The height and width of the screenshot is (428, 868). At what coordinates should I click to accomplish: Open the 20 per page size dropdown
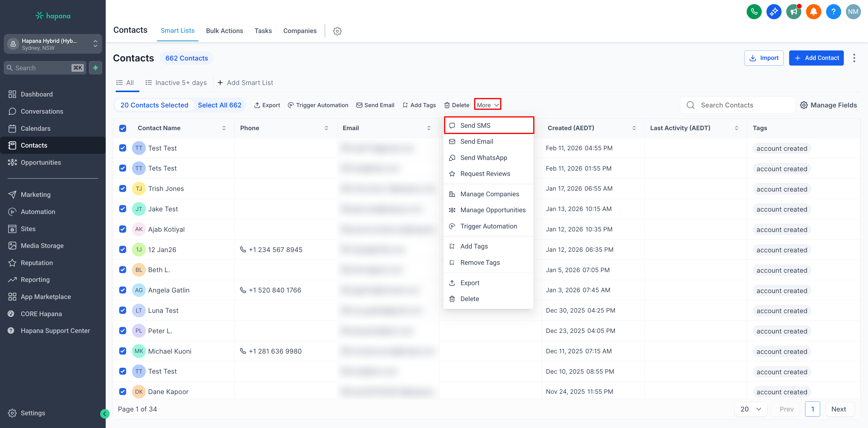pos(751,409)
